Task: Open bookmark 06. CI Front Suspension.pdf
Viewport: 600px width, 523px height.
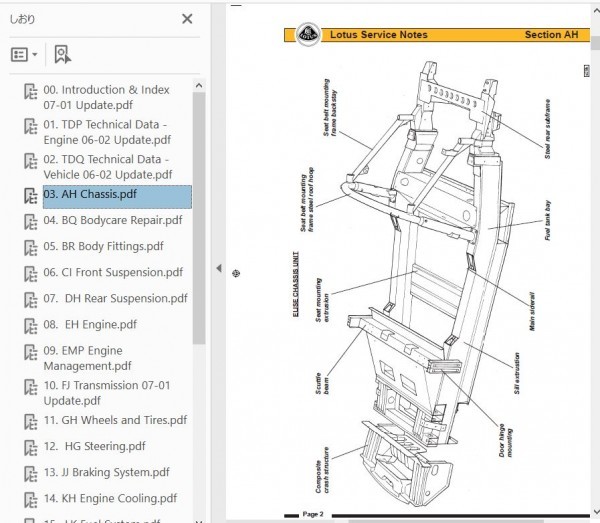Action: point(113,272)
